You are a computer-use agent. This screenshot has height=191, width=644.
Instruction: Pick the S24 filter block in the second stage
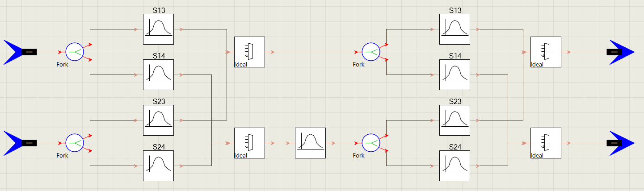click(x=455, y=166)
